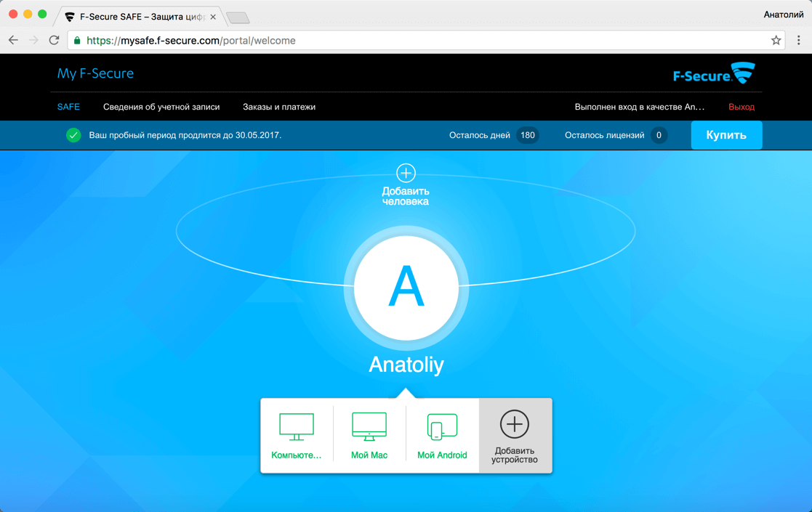Image resolution: width=812 pixels, height=512 pixels.
Task: Click the Добавить человека plus icon
Action: (x=406, y=173)
